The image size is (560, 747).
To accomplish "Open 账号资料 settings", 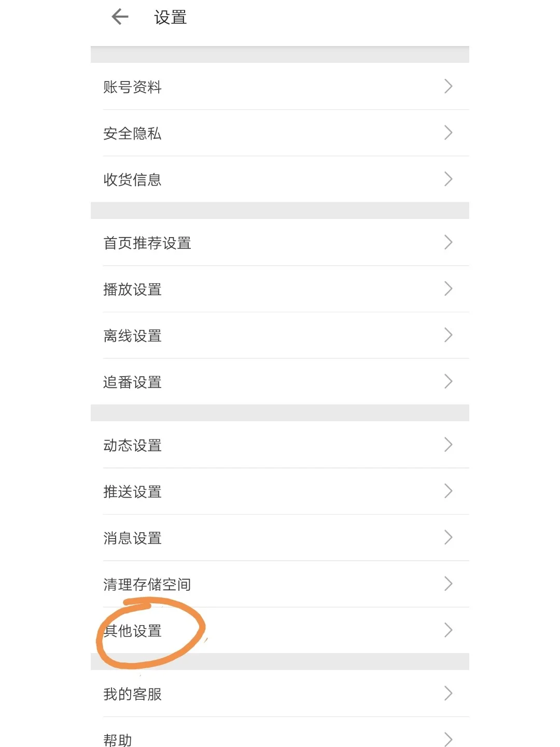I will point(280,86).
